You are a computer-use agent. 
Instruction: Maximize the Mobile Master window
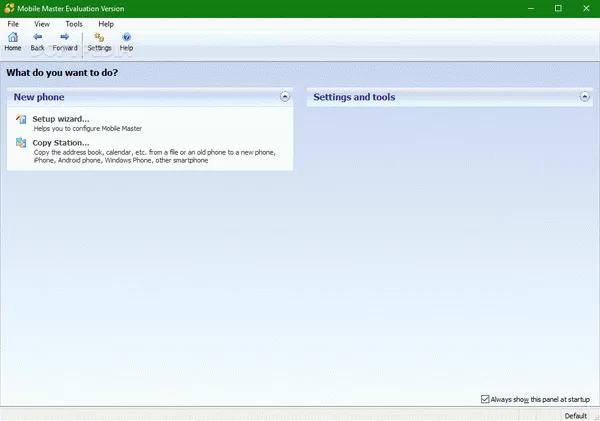(558, 8)
